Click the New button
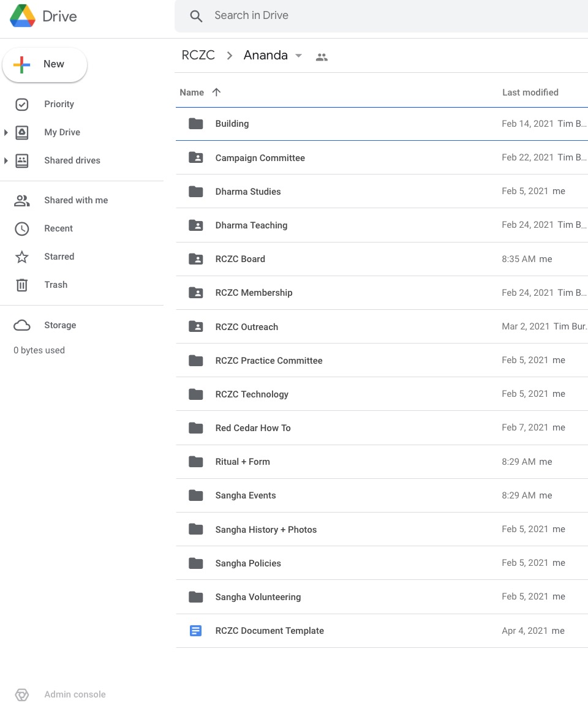Screen dimensions: 588x703 (45, 64)
